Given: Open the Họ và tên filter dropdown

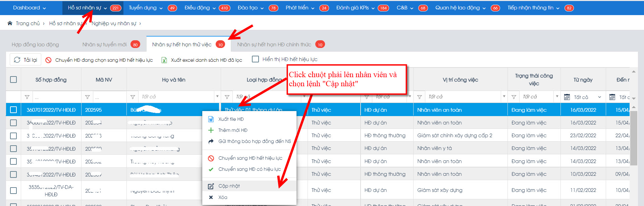Looking at the screenshot, I should pos(217,97).
